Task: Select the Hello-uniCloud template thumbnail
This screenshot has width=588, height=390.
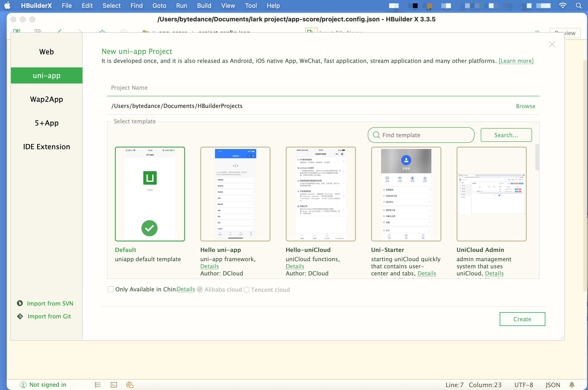Action: [320, 194]
